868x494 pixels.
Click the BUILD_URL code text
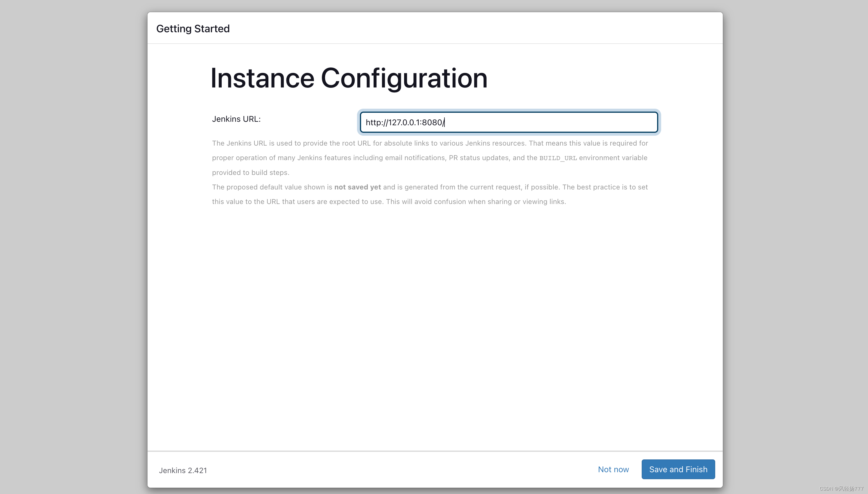[558, 158]
